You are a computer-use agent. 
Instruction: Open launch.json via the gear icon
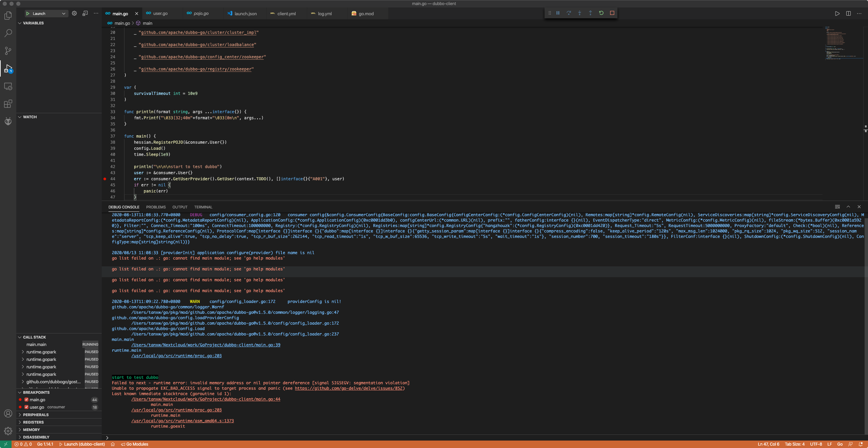(74, 14)
